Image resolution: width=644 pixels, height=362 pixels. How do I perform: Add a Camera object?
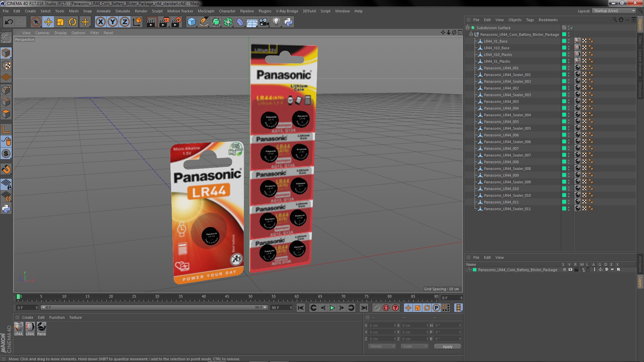coord(264,22)
